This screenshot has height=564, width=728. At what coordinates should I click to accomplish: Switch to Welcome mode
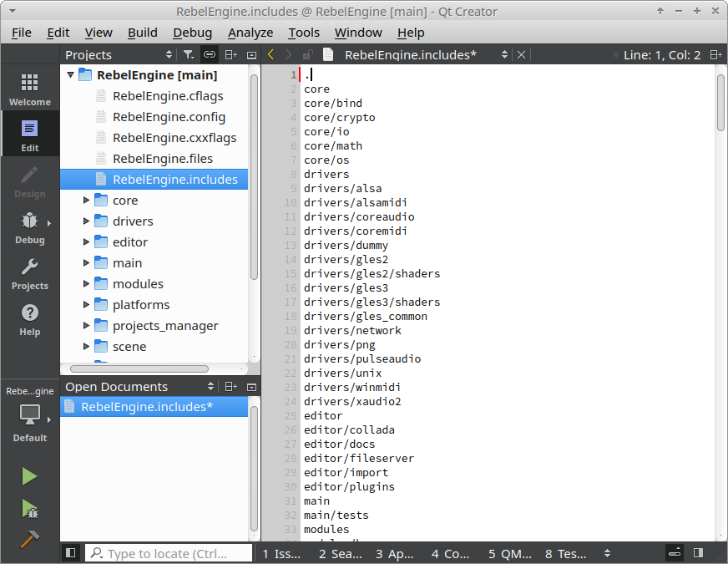click(x=30, y=89)
